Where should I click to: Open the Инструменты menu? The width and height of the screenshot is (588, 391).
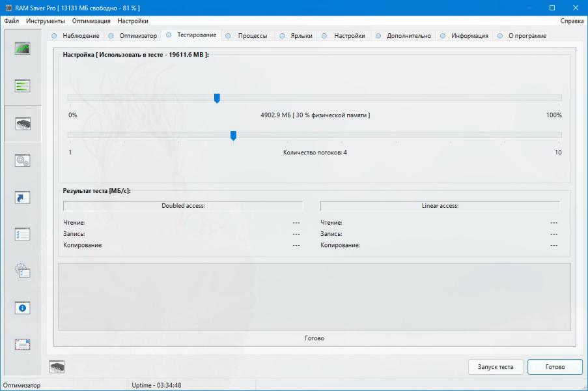[45, 21]
